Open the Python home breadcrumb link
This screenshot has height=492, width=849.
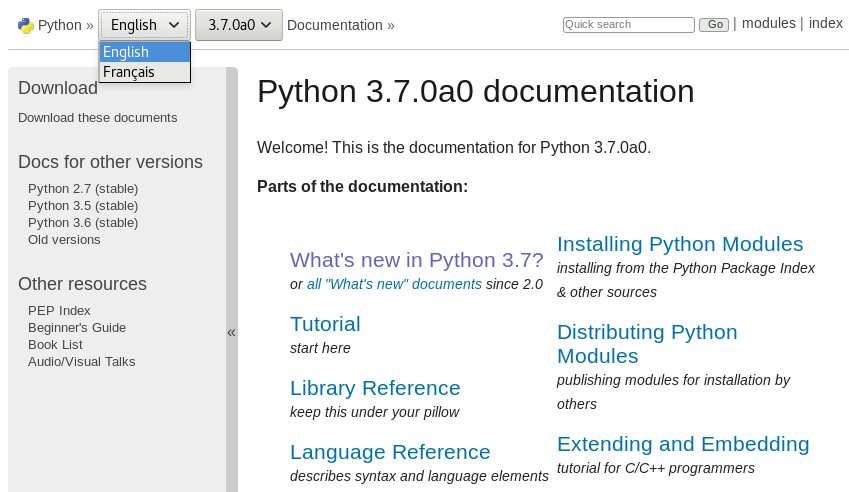(60, 25)
